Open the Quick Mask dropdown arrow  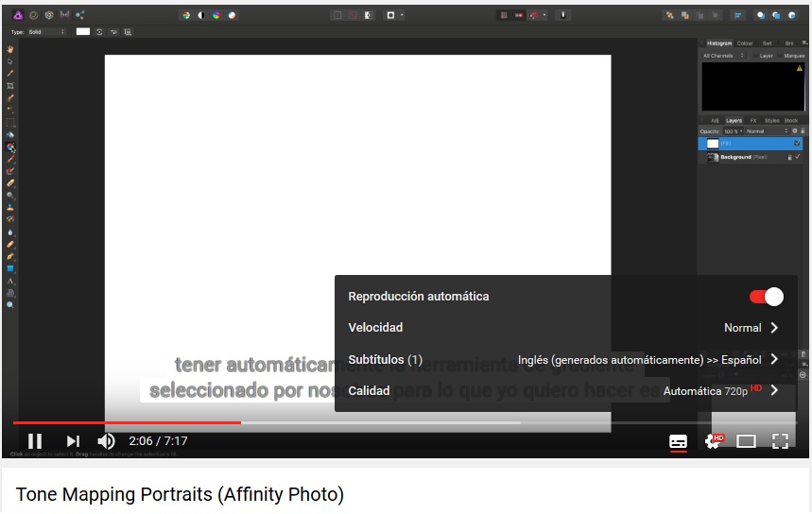tap(402, 15)
